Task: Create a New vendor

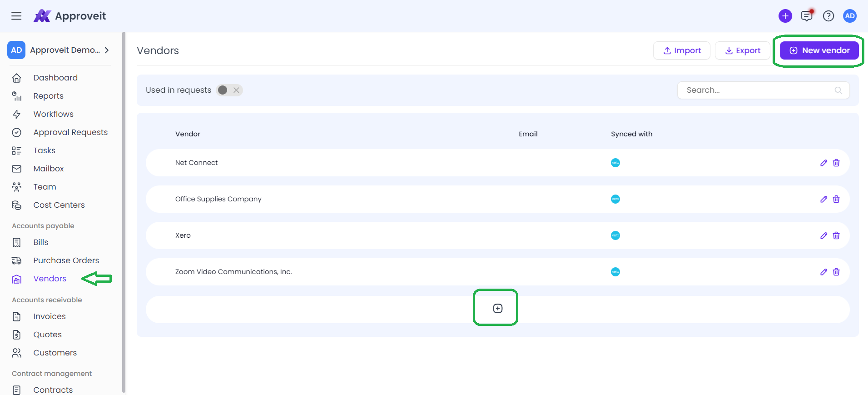Action: 819,50
